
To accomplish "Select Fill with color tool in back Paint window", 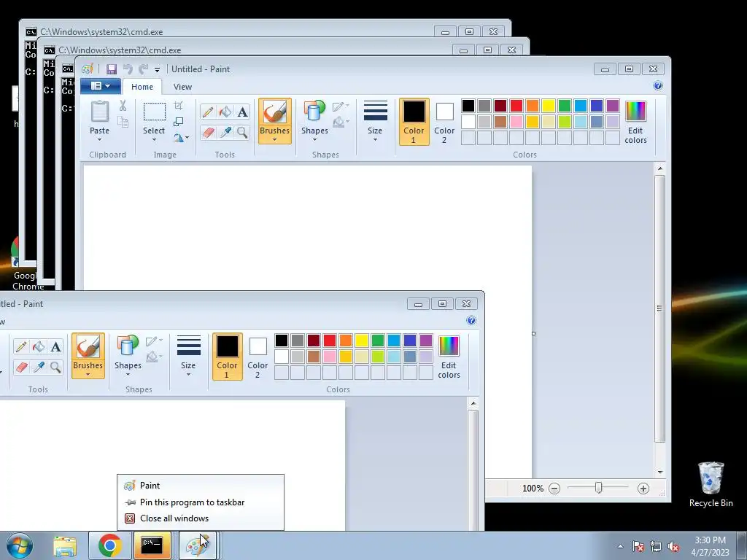I will click(225, 112).
